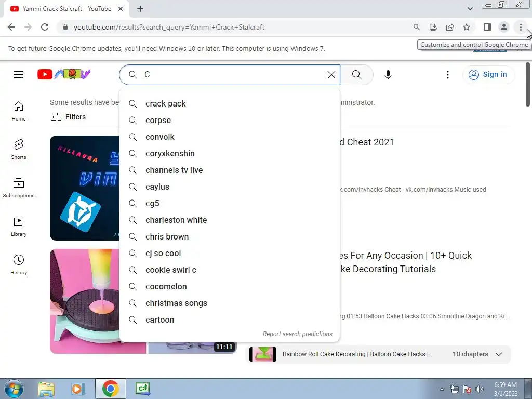This screenshot has height=399, width=532.
Task: Open Windows Explorer from taskbar
Action: pyautogui.click(x=46, y=389)
